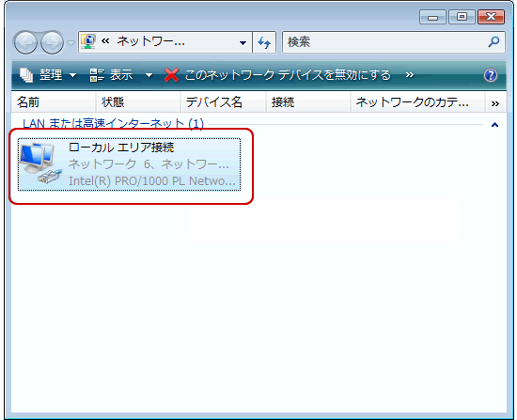The height and width of the screenshot is (420, 517).
Task: Show more toolbar commands chevron
Action: coord(410,75)
